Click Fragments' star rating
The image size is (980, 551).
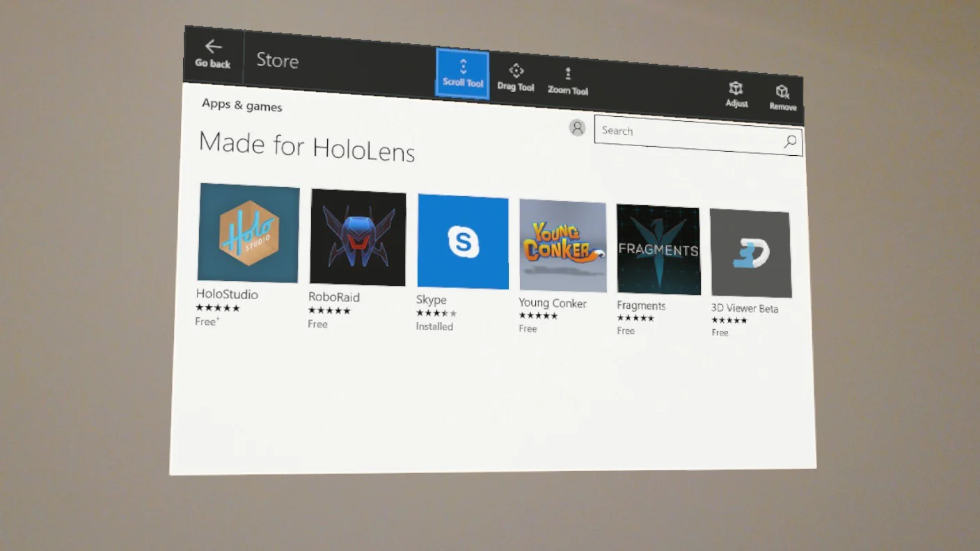pos(635,318)
